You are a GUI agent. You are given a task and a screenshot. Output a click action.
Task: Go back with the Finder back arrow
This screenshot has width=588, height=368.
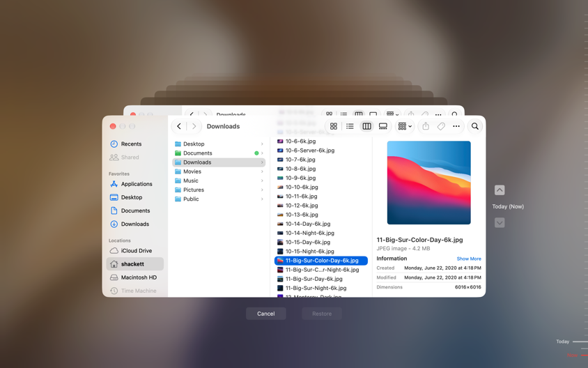[179, 126]
